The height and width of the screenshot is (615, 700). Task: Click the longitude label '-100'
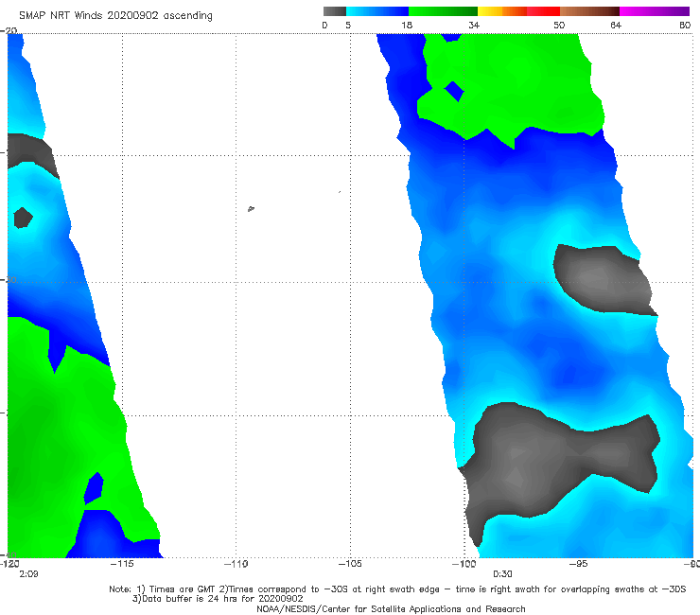[x=464, y=564]
